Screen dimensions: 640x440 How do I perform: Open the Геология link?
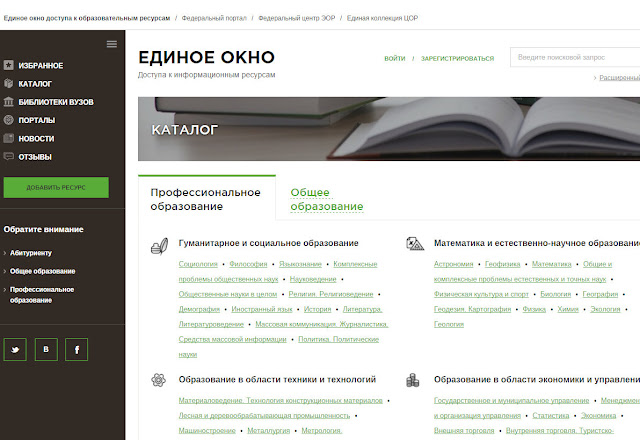pos(449,324)
